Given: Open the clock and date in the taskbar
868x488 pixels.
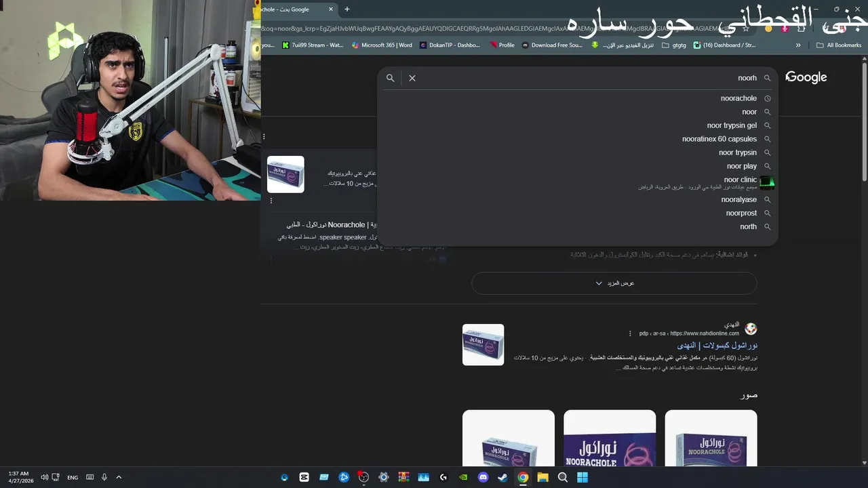Looking at the screenshot, I should coord(20,477).
